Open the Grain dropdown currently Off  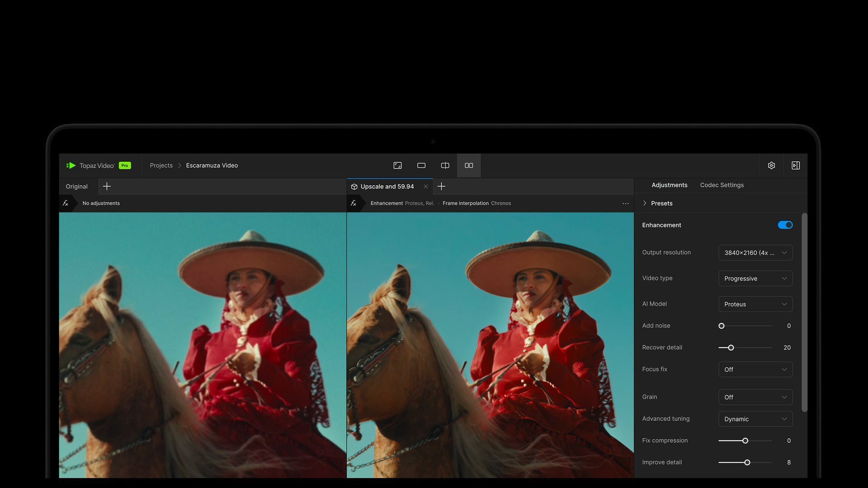pyautogui.click(x=755, y=397)
